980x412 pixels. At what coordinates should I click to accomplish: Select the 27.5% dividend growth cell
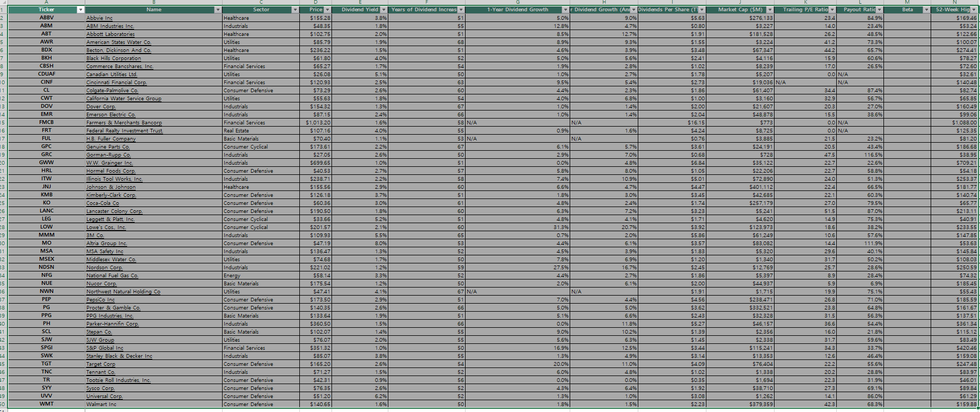(518, 267)
